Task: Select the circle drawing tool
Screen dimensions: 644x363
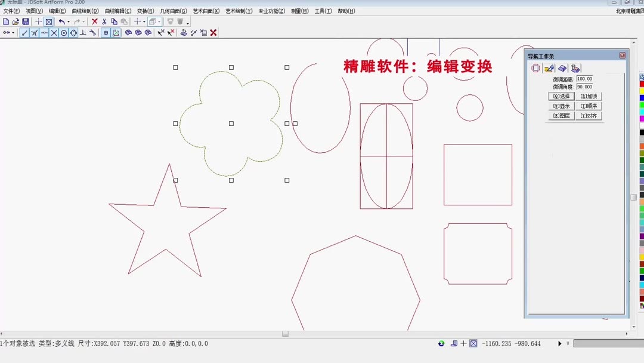Action: [x=63, y=33]
